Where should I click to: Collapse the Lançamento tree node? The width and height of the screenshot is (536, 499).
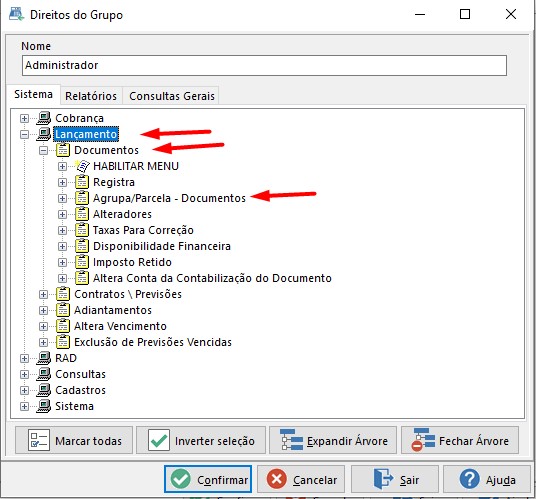pos(24,135)
